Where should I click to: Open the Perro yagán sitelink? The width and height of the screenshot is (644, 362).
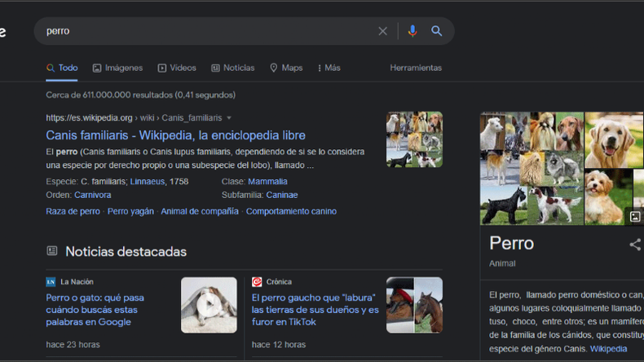130,212
